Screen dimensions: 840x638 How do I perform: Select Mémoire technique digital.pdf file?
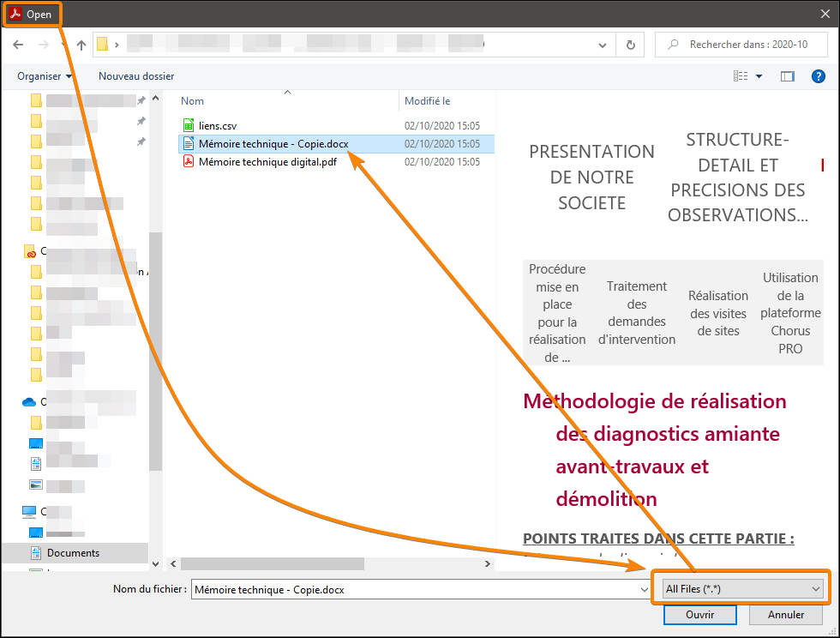pos(267,161)
